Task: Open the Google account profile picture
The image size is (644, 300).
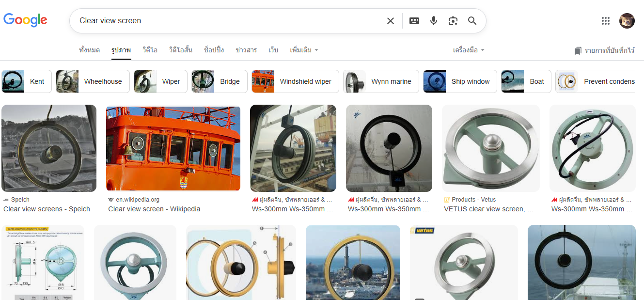Action: coord(627,21)
